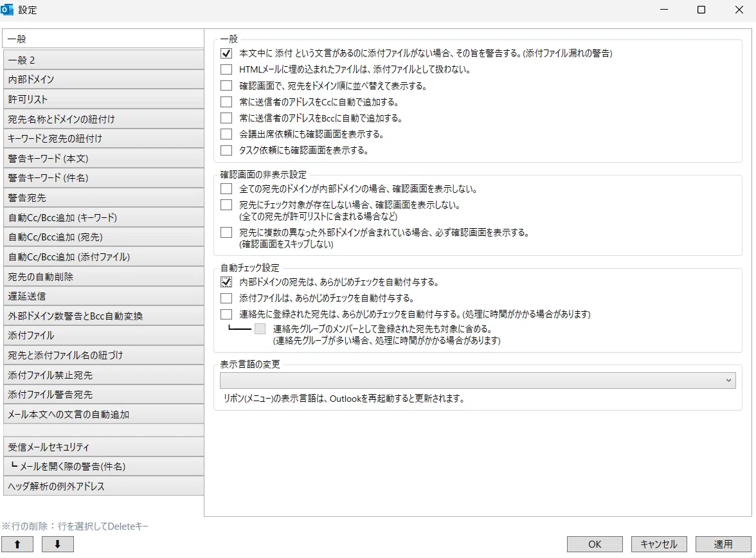The image size is (756, 558).
Task: Click the up arrow move button
Action: coord(17,544)
